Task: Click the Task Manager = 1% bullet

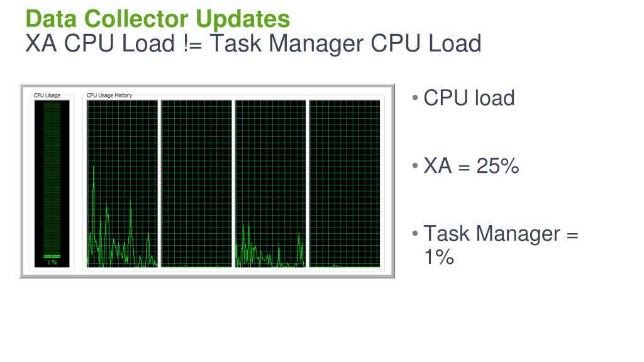Action: 501,244
